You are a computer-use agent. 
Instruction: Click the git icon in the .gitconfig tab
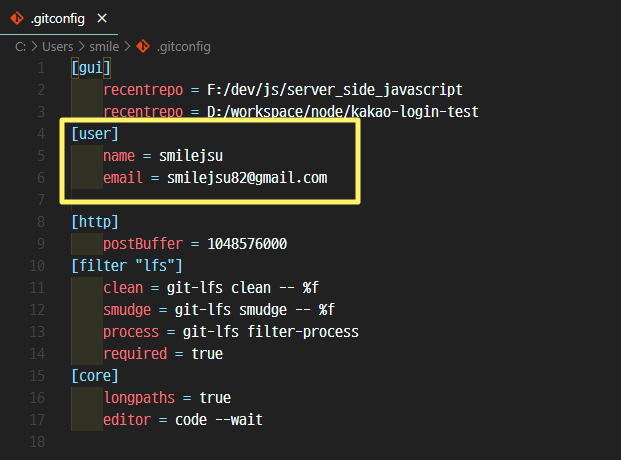pos(17,18)
